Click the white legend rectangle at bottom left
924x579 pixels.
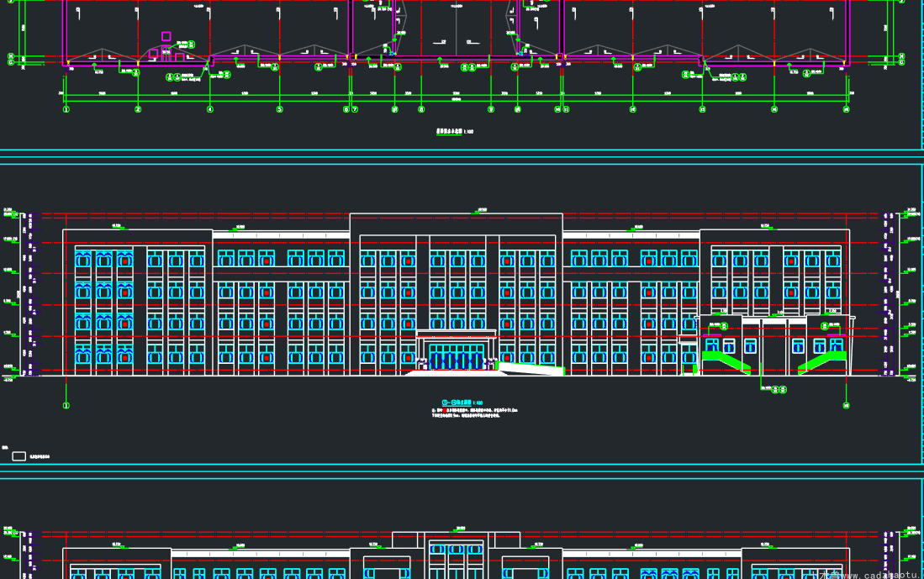coord(18,456)
